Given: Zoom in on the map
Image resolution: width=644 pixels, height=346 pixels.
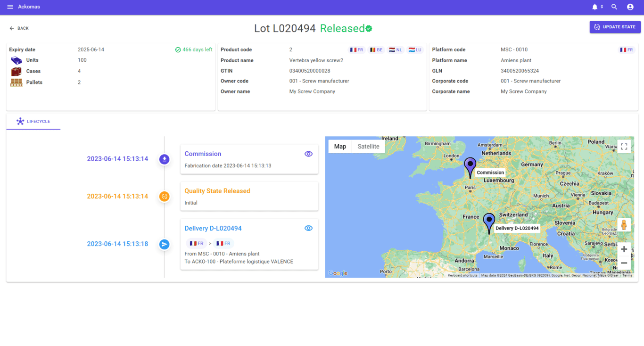Looking at the screenshot, I should (624, 249).
